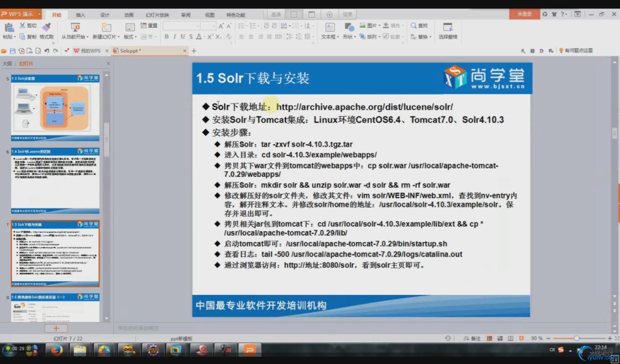Click the New Slide (新建幻灯片) icon
Viewport: 620px width, 364px height.
106,27
